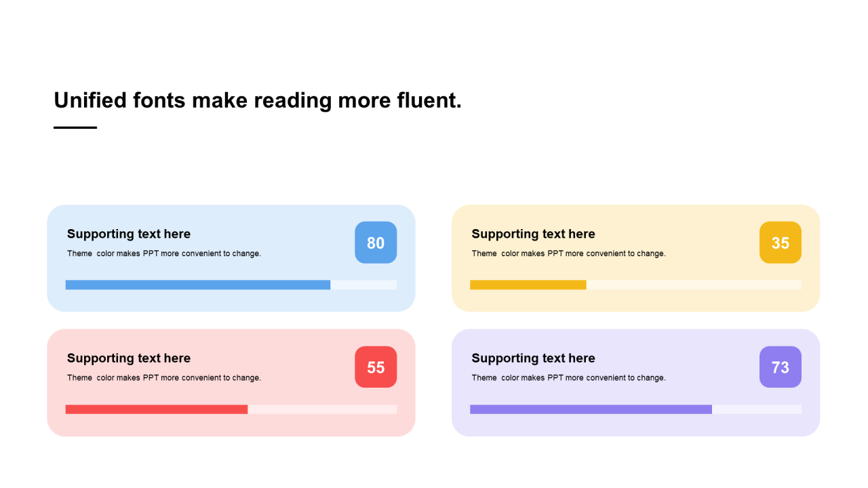Click the yellow badge showing 35
This screenshot has width=868, height=488.
click(780, 243)
